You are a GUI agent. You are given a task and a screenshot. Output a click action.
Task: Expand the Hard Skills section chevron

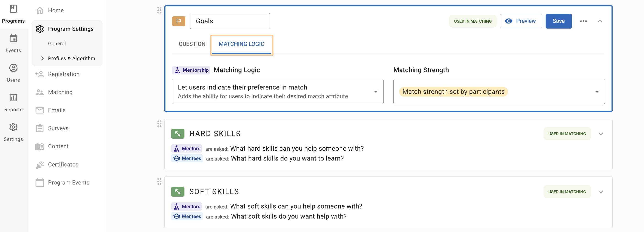click(601, 134)
